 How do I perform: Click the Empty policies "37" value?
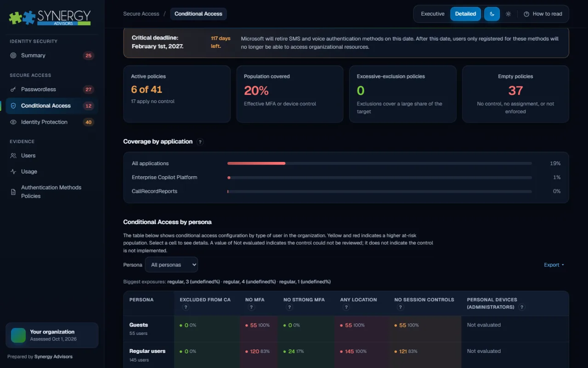pos(515,90)
